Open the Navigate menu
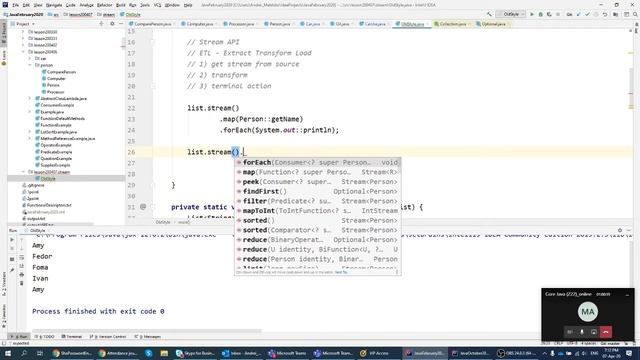This screenshot has height=360, width=640. tap(53, 5)
